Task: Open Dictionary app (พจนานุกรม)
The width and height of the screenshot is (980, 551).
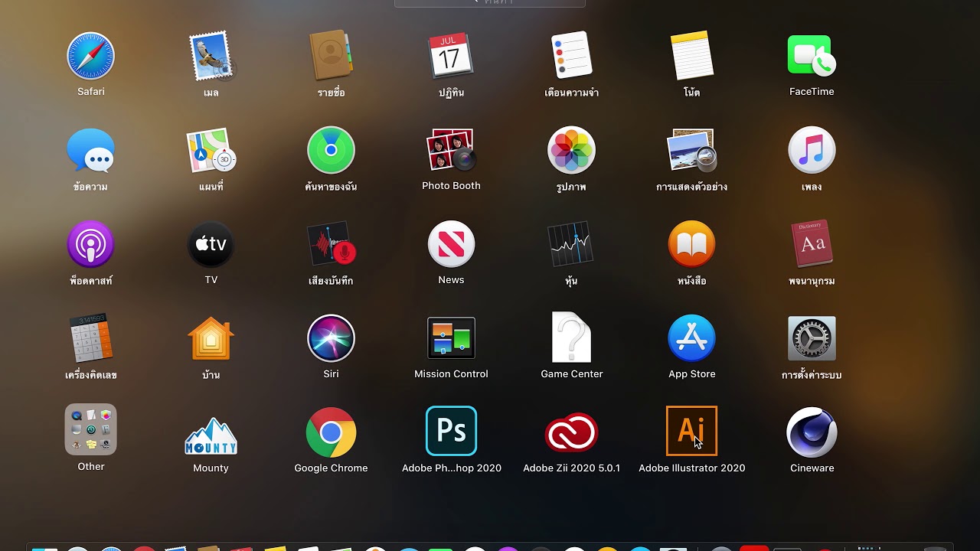Action: click(x=812, y=245)
